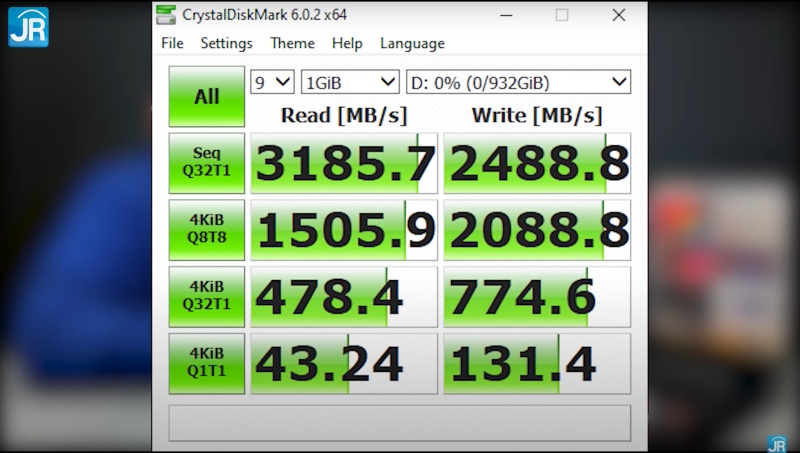Click 4KiB Q32T1 write value 774.6
The height and width of the screenshot is (453, 800).
pos(537,297)
